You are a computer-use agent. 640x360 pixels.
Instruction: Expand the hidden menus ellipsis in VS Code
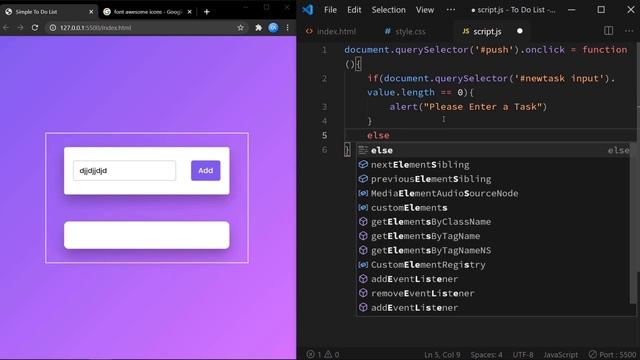[451, 10]
